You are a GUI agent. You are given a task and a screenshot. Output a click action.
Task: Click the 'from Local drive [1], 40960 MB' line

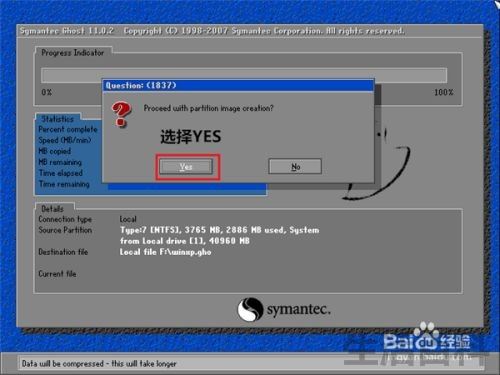point(185,241)
